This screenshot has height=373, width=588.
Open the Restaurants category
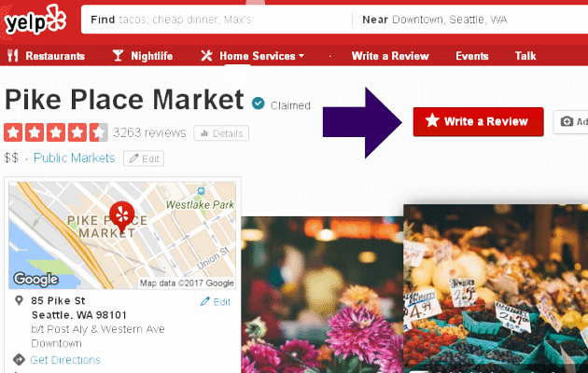click(47, 56)
